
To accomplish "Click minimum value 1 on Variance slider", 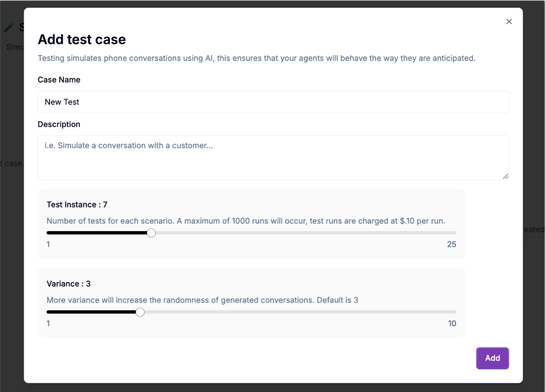I will click(x=48, y=323).
